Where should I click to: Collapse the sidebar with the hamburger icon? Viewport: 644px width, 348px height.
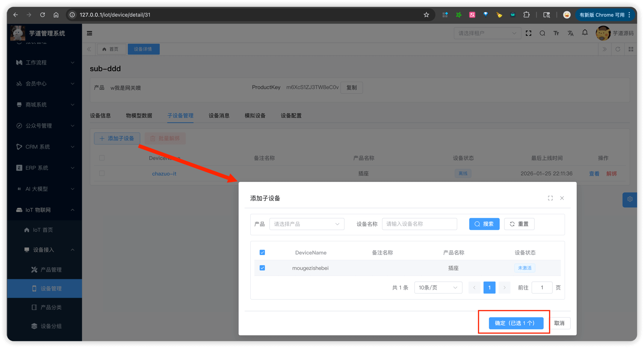click(x=89, y=33)
